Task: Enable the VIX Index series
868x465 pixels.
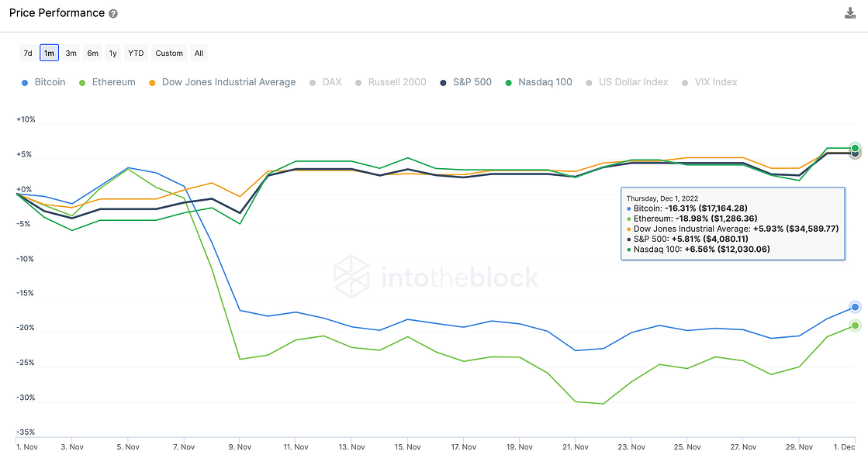Action: [x=709, y=82]
